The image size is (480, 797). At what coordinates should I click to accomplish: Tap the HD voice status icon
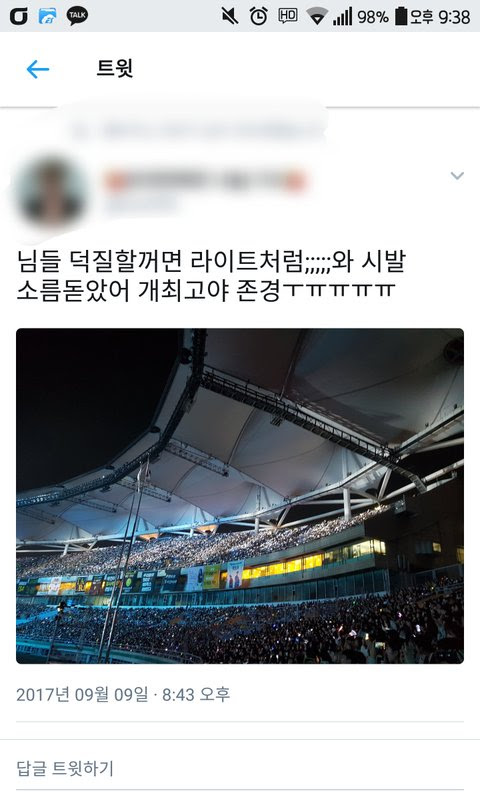coord(288,16)
